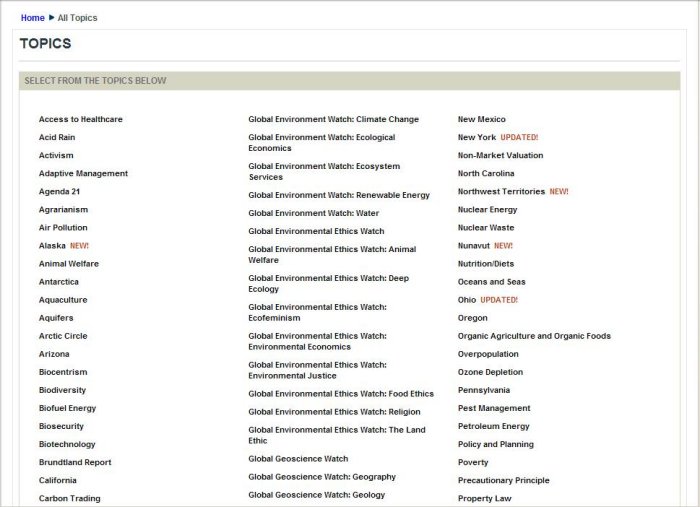The image size is (700, 507).
Task: Select the Global Environmental Ethics Watch topic
Action: (316, 231)
